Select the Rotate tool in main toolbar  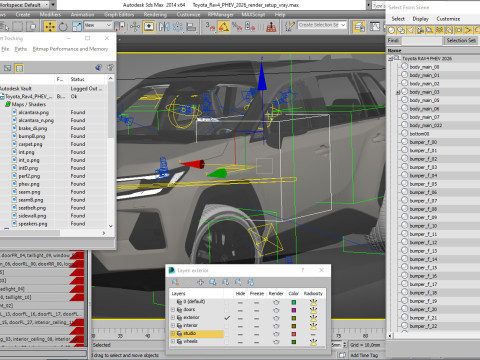63,26
